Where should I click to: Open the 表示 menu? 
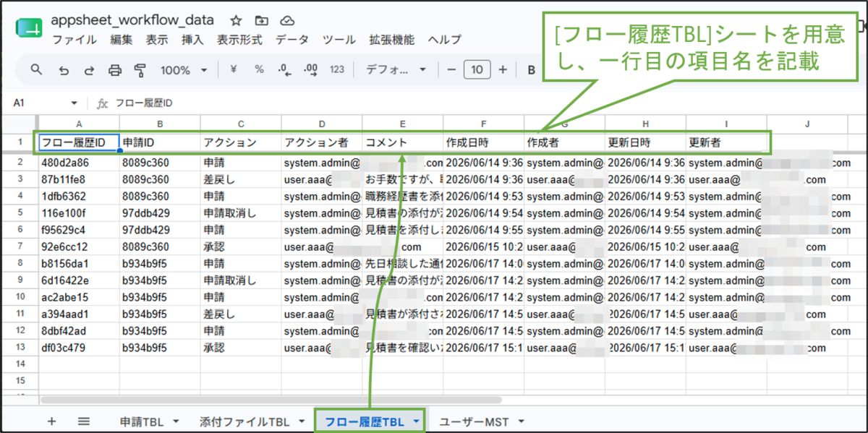click(157, 40)
